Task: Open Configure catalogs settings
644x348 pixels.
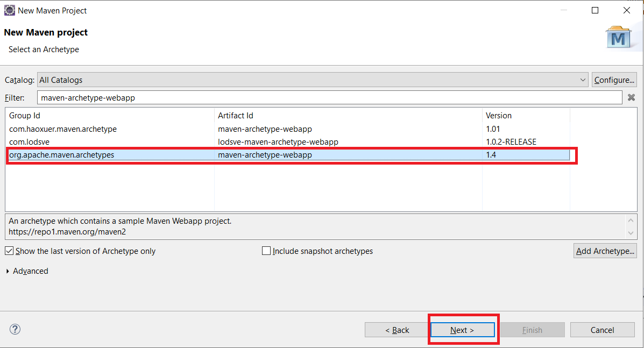Action: (614, 80)
